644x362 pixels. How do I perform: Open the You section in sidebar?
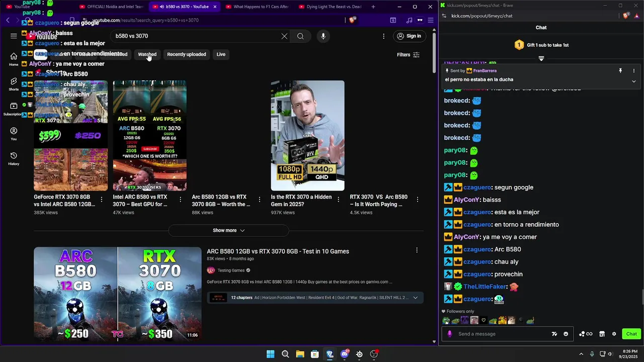(x=14, y=134)
